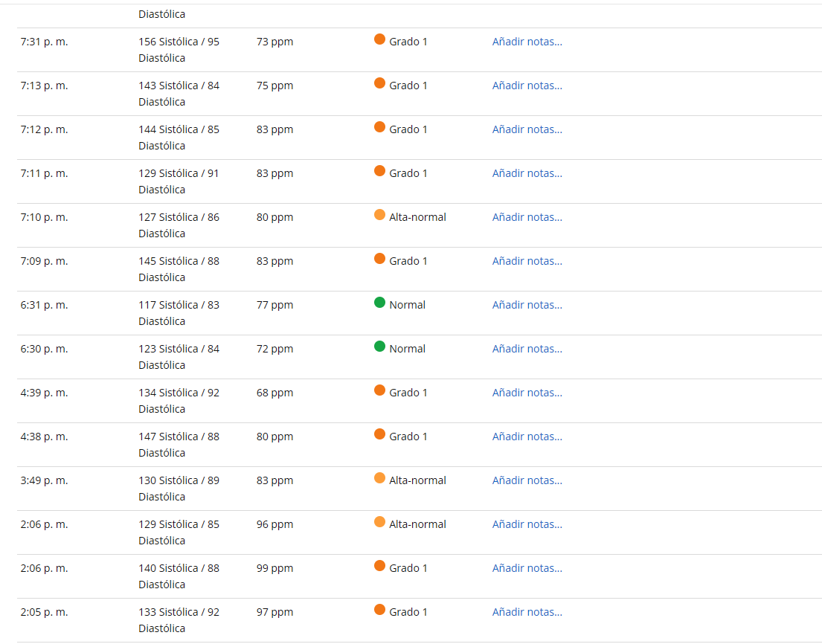Click the 68 ppm heart rate value
The height and width of the screenshot is (644, 822).
click(x=274, y=393)
